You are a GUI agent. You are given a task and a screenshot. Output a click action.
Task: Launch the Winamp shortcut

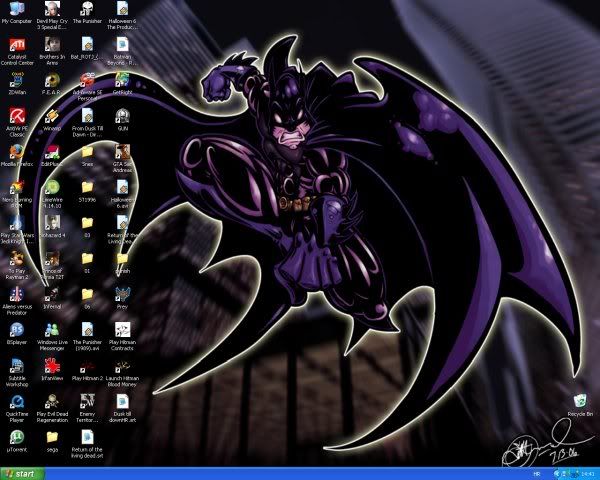click(x=52, y=119)
